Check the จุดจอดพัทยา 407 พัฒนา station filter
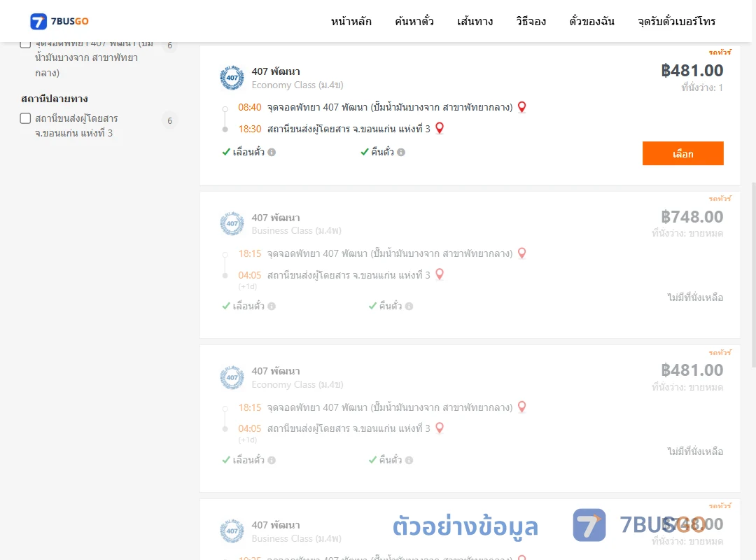 tap(26, 44)
